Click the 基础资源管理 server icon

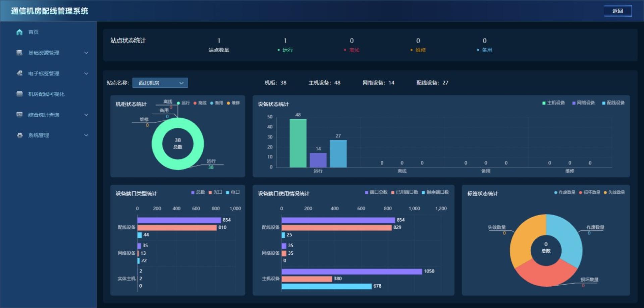(x=19, y=53)
